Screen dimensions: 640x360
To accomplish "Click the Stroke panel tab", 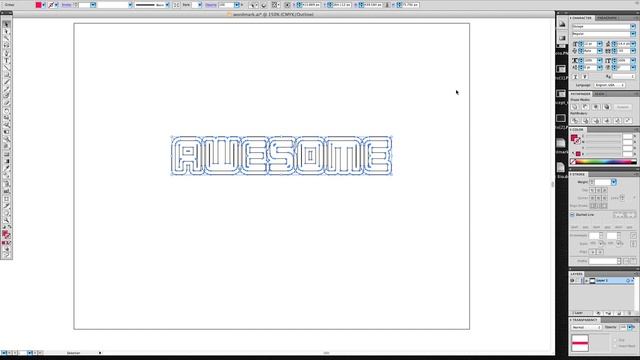I will click(578, 174).
